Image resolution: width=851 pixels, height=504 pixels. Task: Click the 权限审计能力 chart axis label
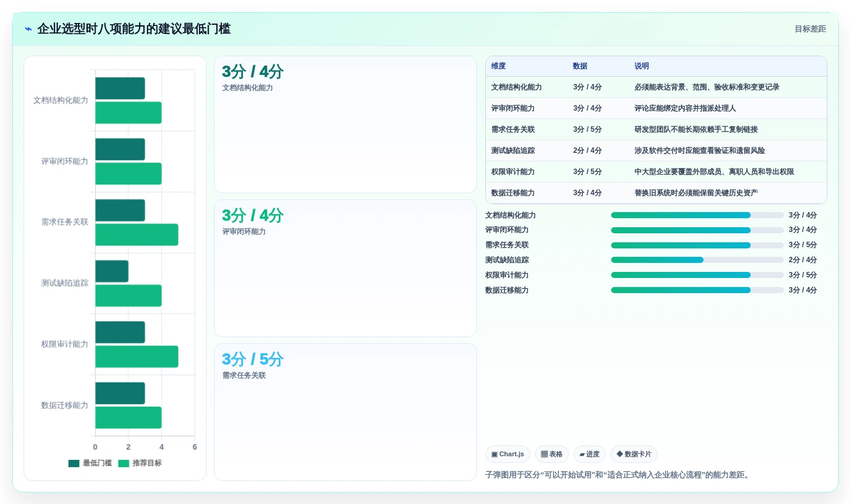tap(65, 344)
